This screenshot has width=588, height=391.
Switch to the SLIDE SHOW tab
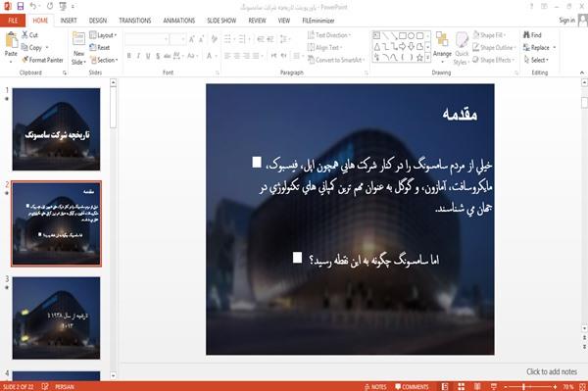(221, 21)
